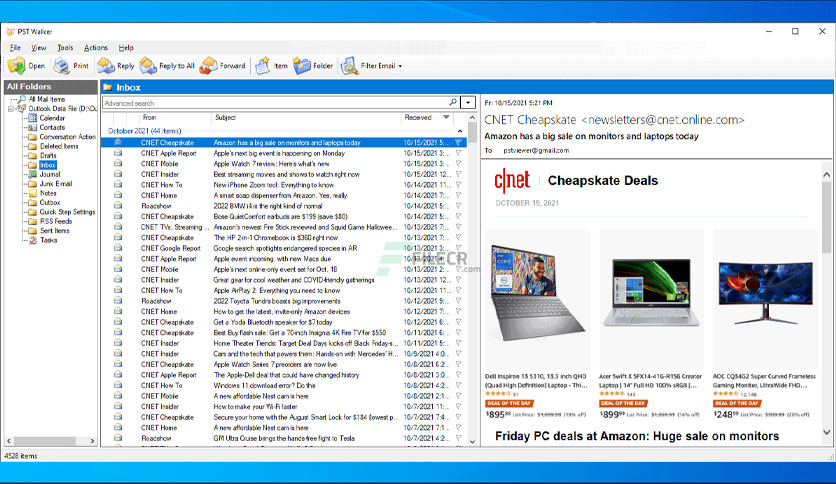Select the Sent Items folder
Screen dimensions: 836x484
(x=54, y=231)
